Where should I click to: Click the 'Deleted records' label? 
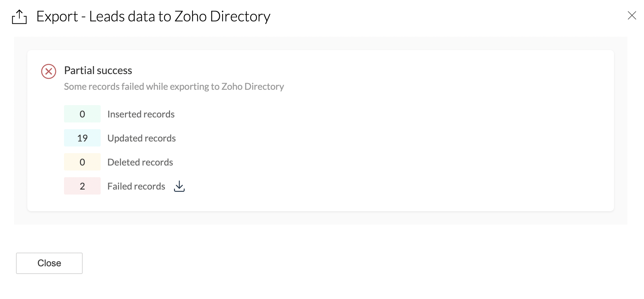click(x=140, y=162)
